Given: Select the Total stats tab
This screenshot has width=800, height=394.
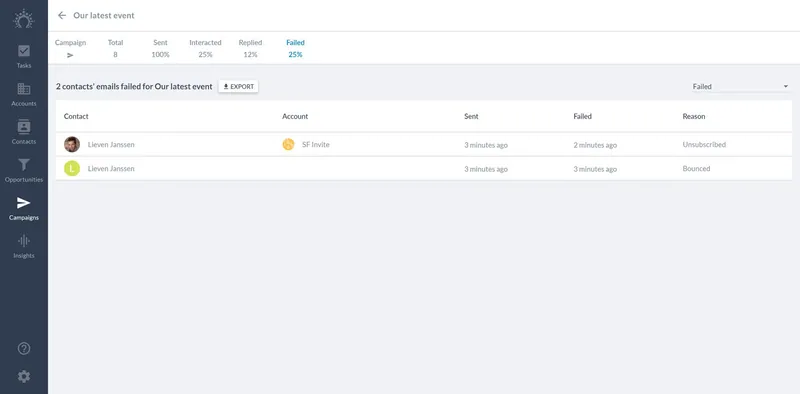Looking at the screenshot, I should (115, 48).
